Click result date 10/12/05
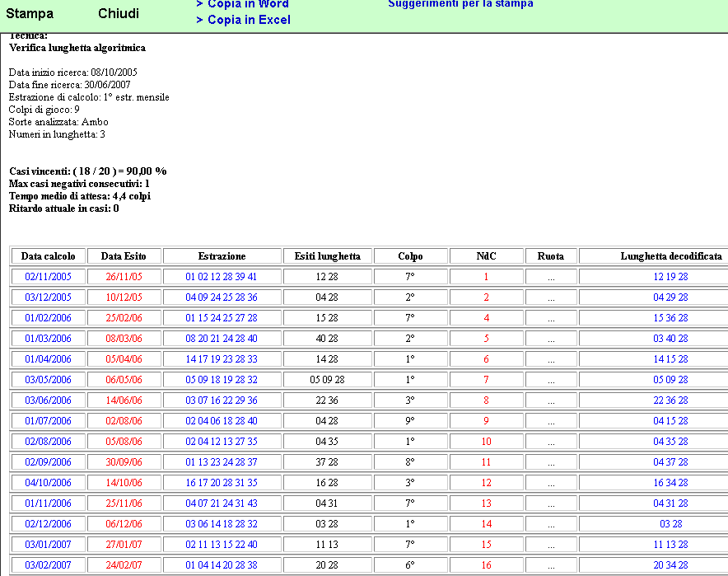The image size is (728, 576). pyautogui.click(x=124, y=297)
